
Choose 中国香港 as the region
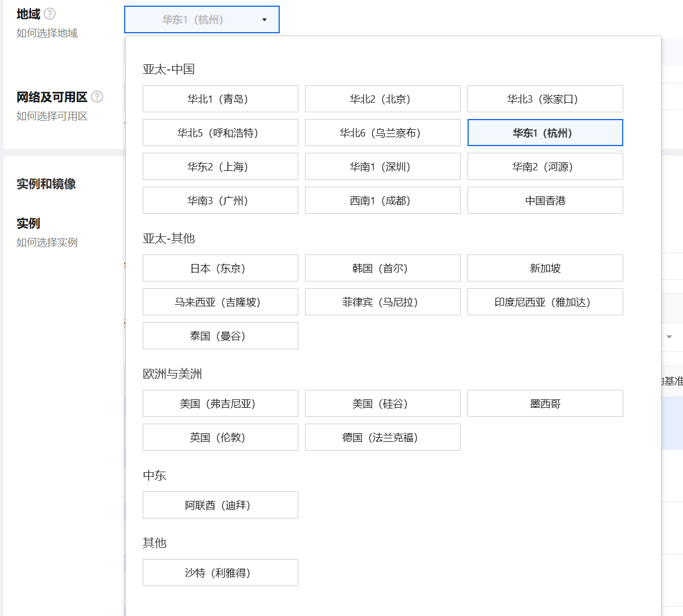(545, 201)
